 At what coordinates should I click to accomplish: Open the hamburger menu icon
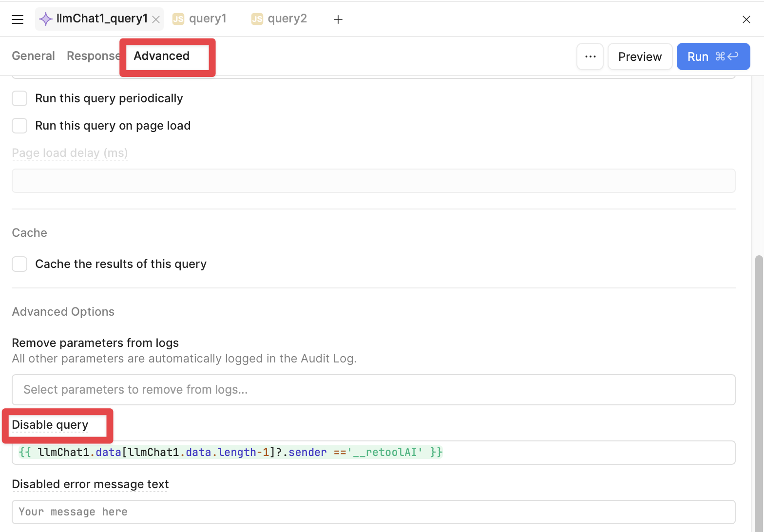[x=18, y=19]
